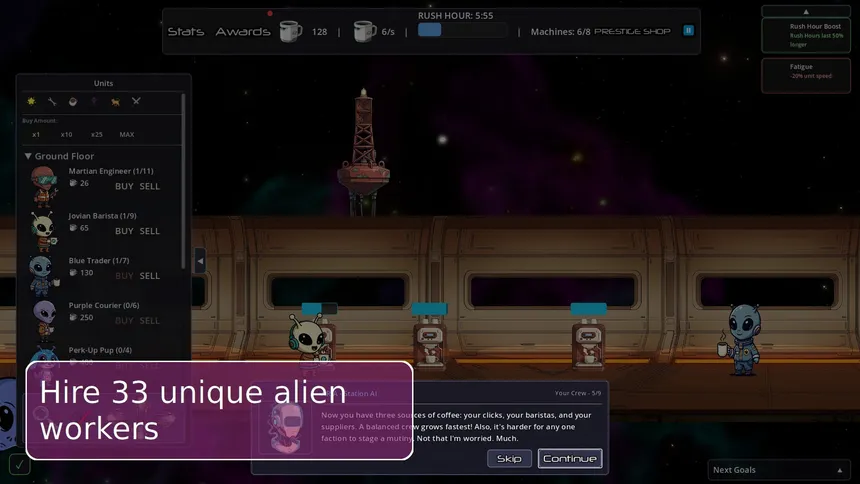The height and width of the screenshot is (484, 860).
Task: Set buy amount to x10
Action: click(x=66, y=134)
